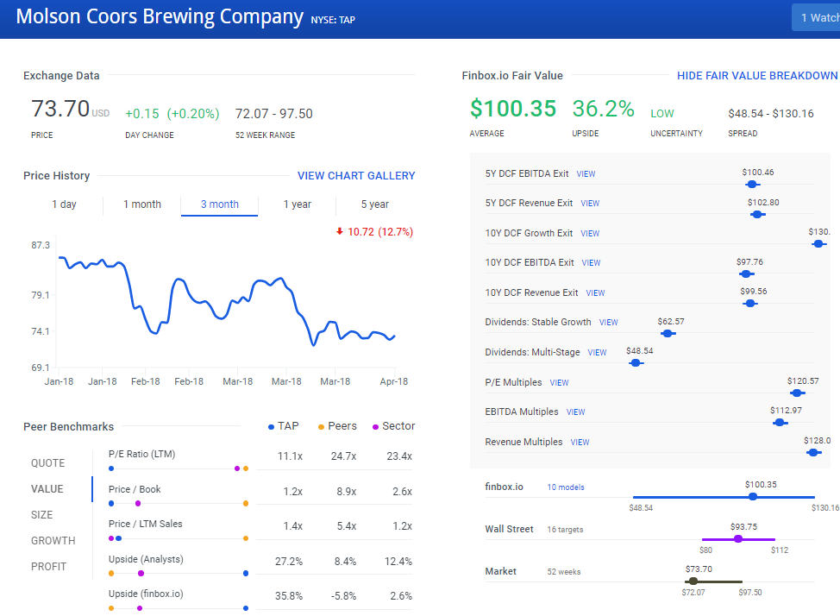Click the red down arrow beside 10.72 (12.7%)
The image size is (840, 616).
[339, 231]
